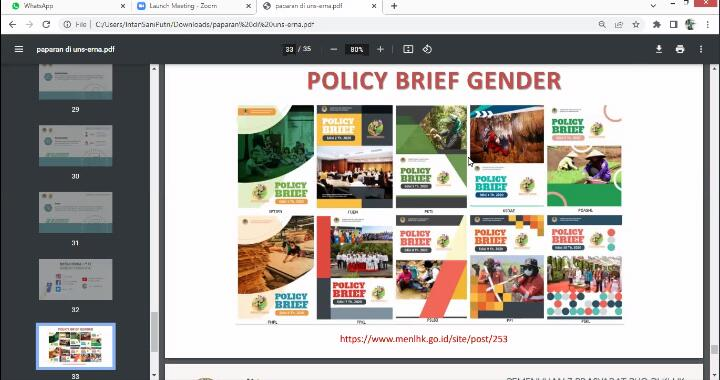Download the PDF file
The height and width of the screenshot is (380, 720).
pos(659,49)
